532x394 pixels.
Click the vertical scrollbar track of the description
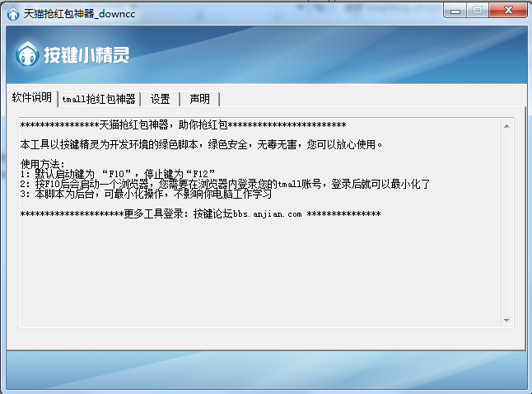tap(507, 223)
